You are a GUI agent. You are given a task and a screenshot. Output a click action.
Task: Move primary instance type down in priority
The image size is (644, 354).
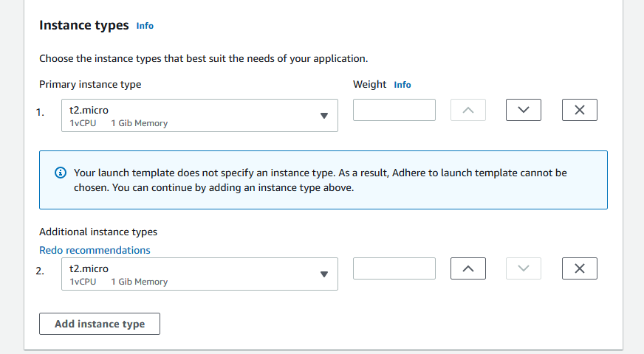[x=524, y=110]
